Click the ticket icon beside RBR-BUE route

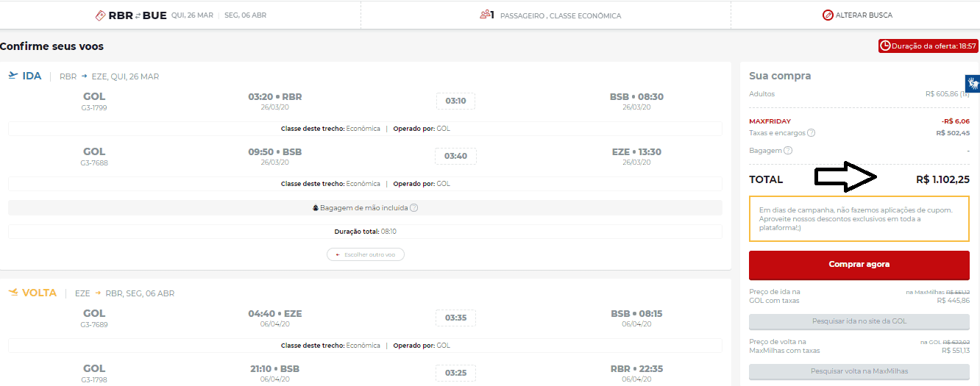coord(101,15)
